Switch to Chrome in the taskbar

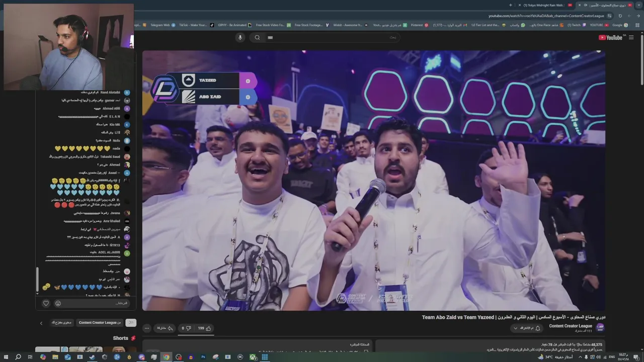point(166,357)
